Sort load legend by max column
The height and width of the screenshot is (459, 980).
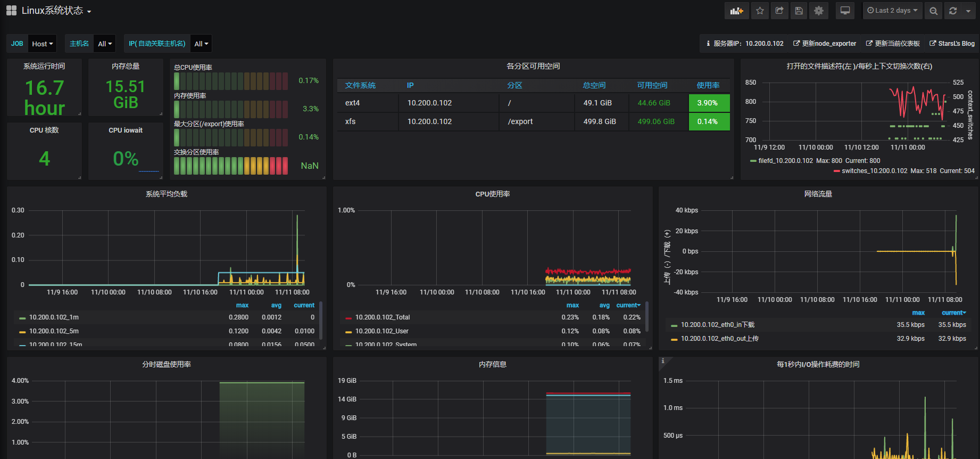click(x=242, y=306)
